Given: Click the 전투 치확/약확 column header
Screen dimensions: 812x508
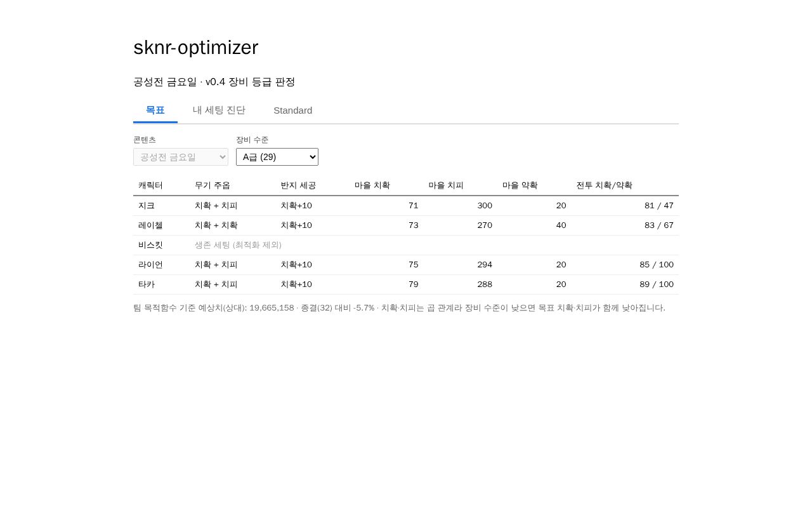Looking at the screenshot, I should [x=605, y=185].
